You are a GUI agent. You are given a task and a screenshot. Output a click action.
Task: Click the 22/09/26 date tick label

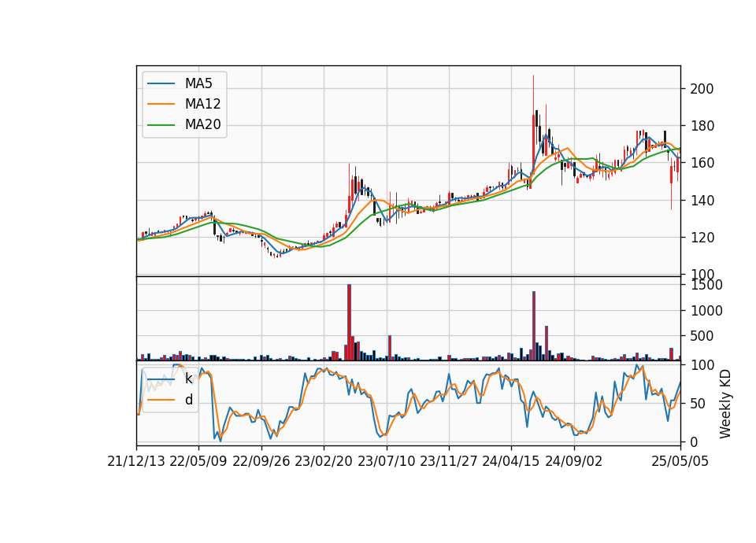[x=261, y=461]
